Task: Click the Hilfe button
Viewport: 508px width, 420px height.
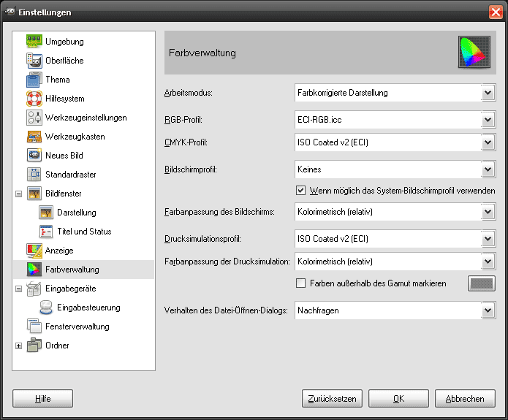Action: 43,399
